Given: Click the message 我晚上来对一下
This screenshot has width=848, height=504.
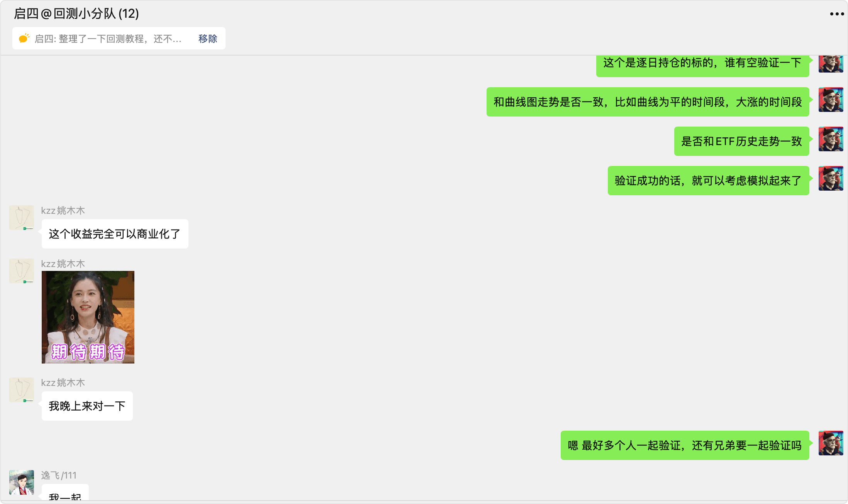Looking at the screenshot, I should (87, 406).
